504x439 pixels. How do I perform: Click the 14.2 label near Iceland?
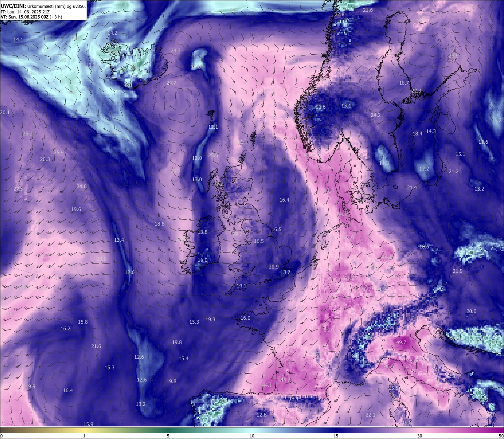click(112, 33)
